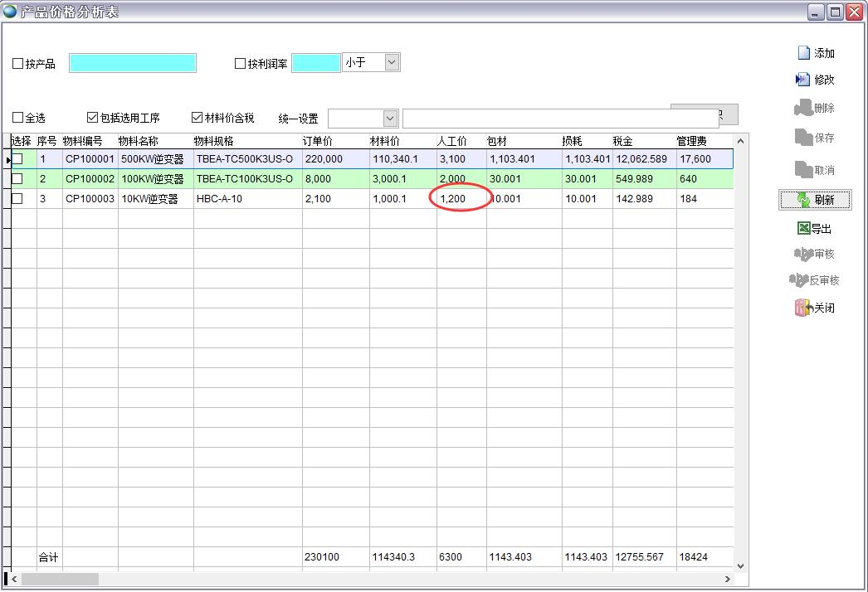Click the 订单价 column header
The image size is (868, 592).
(x=334, y=141)
